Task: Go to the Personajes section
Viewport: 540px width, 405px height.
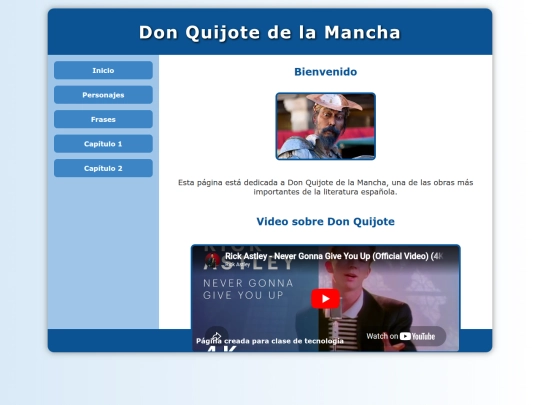Action: coord(103,95)
